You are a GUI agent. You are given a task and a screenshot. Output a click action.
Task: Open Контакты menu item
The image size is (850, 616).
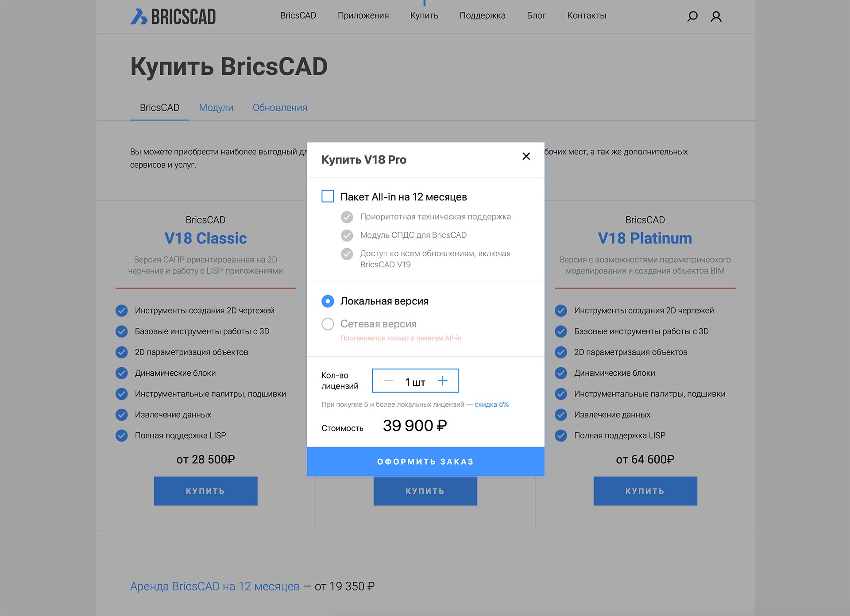pyautogui.click(x=587, y=15)
